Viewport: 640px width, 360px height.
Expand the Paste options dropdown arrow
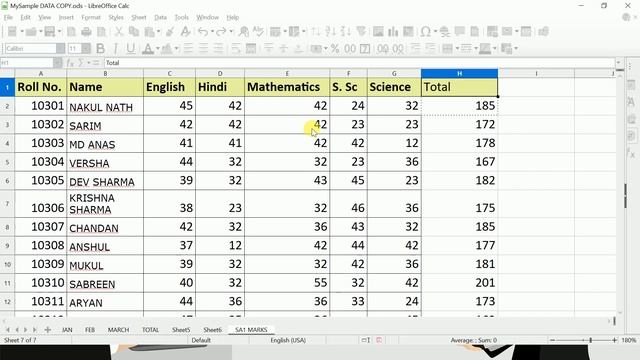[158, 31]
